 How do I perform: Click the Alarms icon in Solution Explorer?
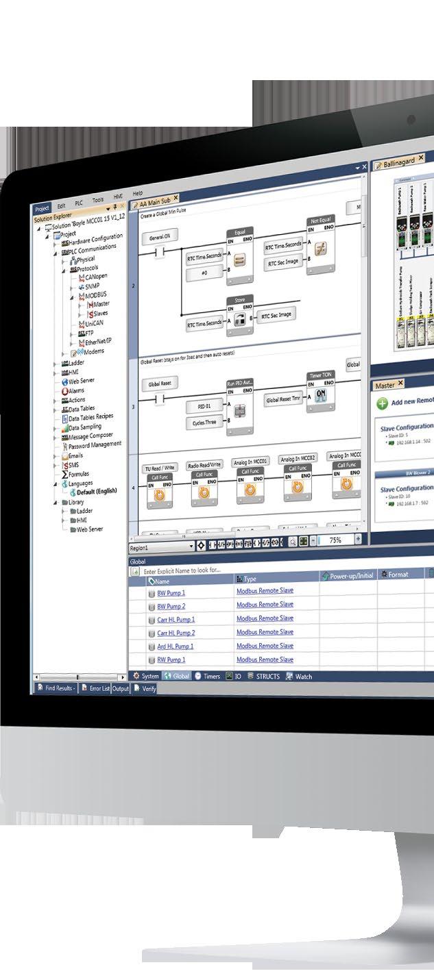pyautogui.click(x=64, y=391)
